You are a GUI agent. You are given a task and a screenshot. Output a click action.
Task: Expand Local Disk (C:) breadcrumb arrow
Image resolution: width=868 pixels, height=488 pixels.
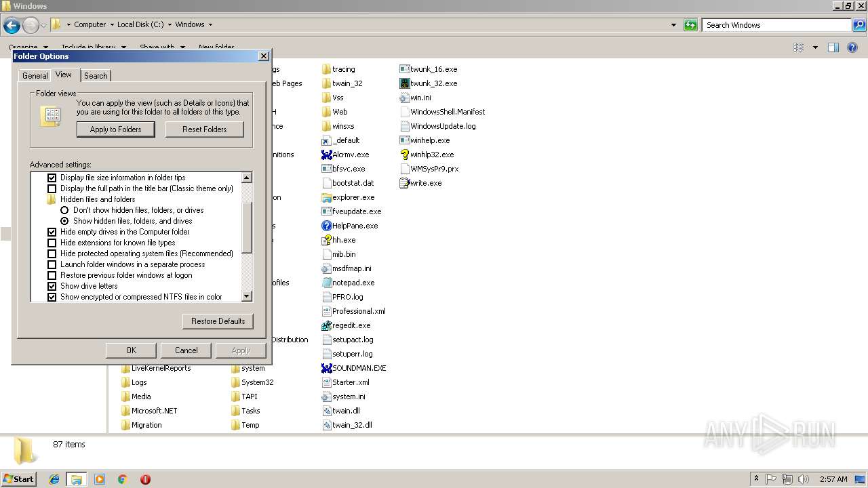[x=170, y=25]
